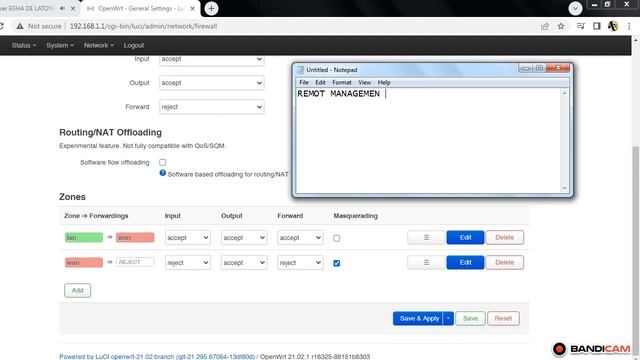Add a new firewall zone
Screen dimensions: 640x360
coord(78,291)
